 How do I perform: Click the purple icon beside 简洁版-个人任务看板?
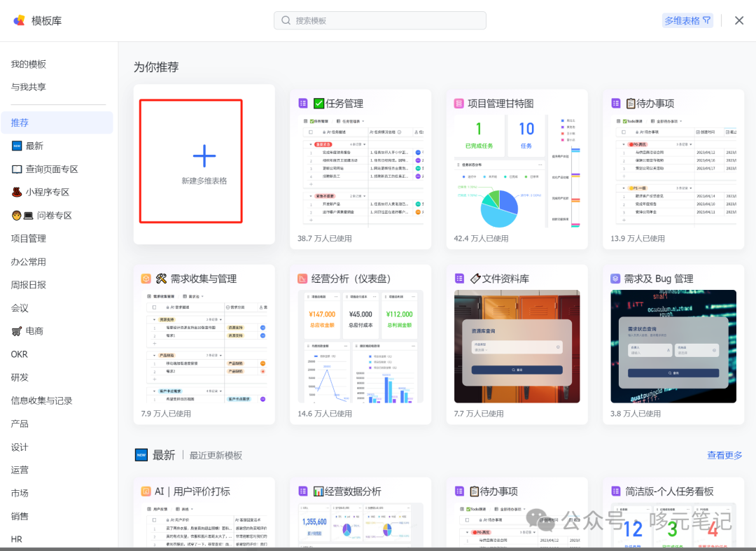[616, 491]
